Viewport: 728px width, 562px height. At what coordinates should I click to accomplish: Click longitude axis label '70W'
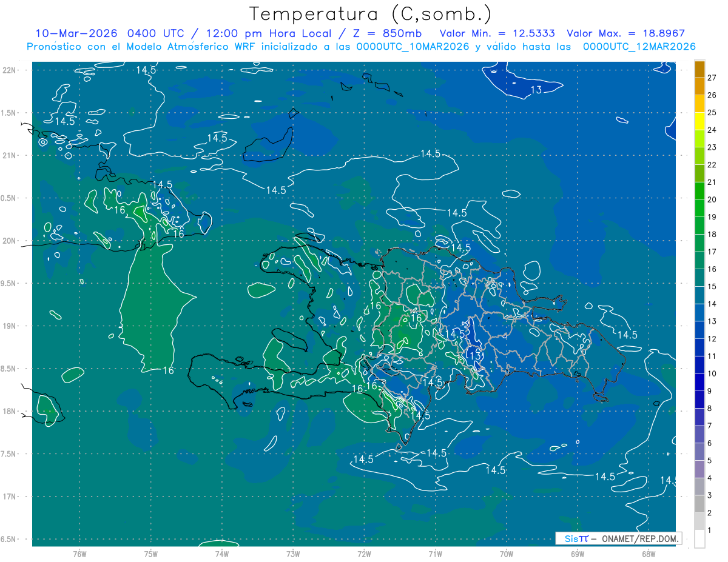coord(506,554)
